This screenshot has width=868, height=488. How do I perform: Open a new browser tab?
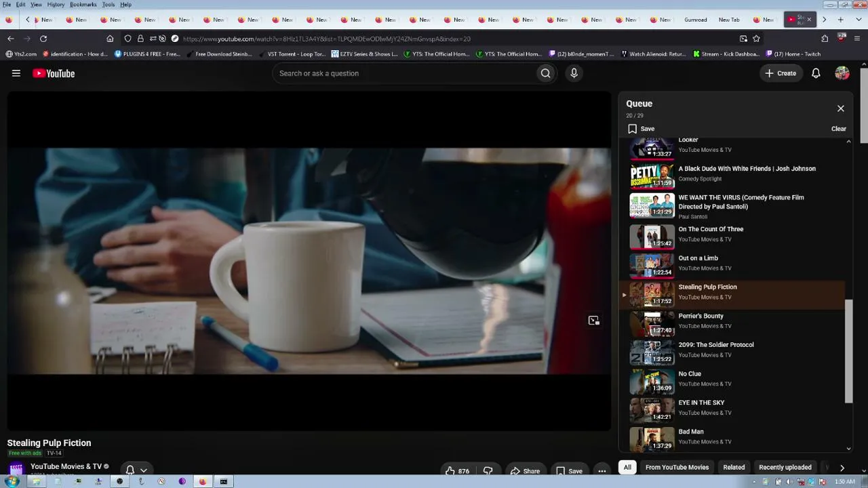point(841,20)
